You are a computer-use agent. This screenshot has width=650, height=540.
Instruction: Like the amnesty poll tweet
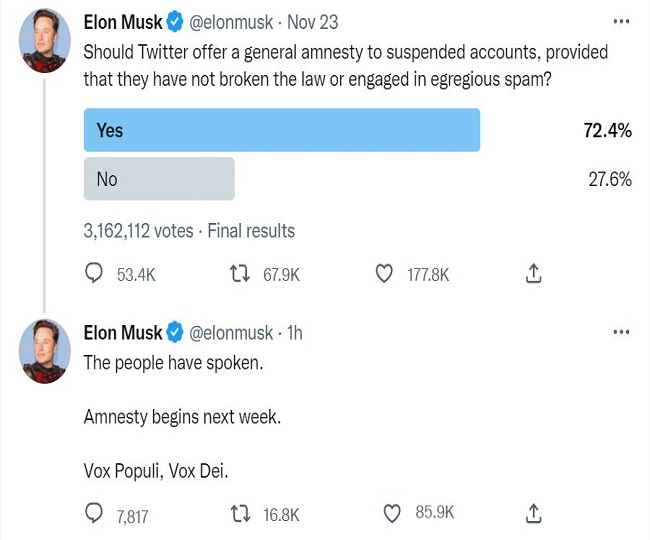tap(384, 274)
